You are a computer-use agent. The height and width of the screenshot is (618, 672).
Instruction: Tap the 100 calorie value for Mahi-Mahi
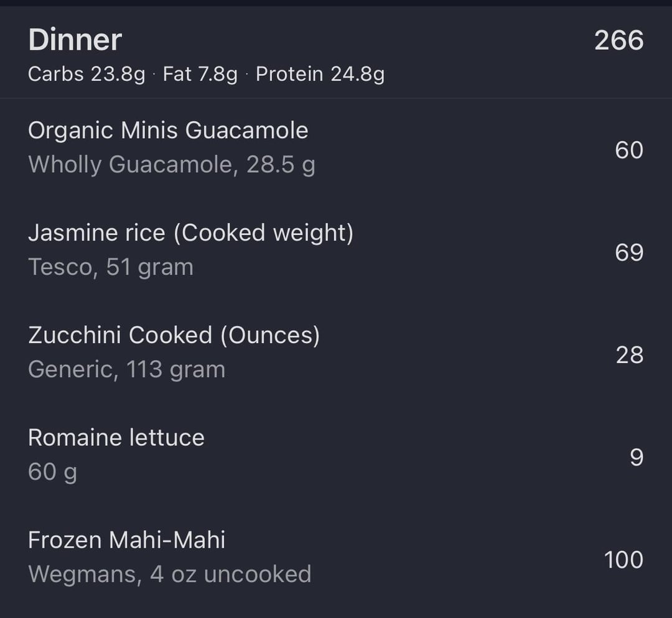click(623, 560)
